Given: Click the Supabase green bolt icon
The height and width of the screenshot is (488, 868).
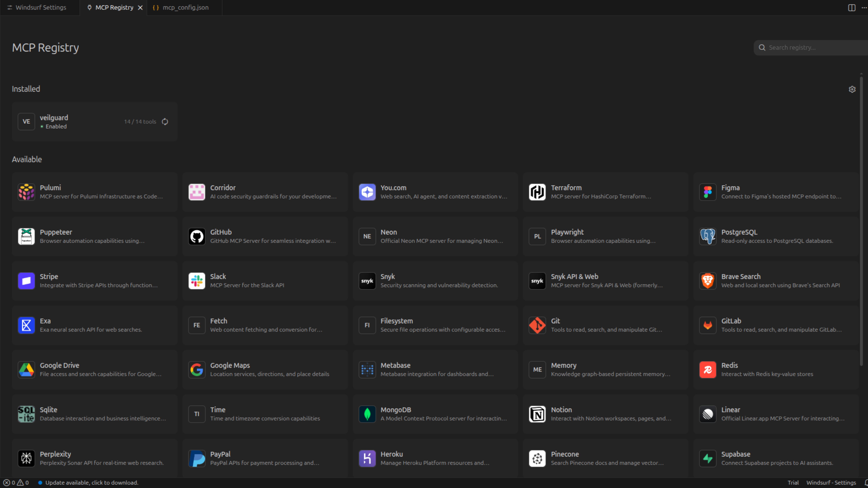Looking at the screenshot, I should coord(708,459).
